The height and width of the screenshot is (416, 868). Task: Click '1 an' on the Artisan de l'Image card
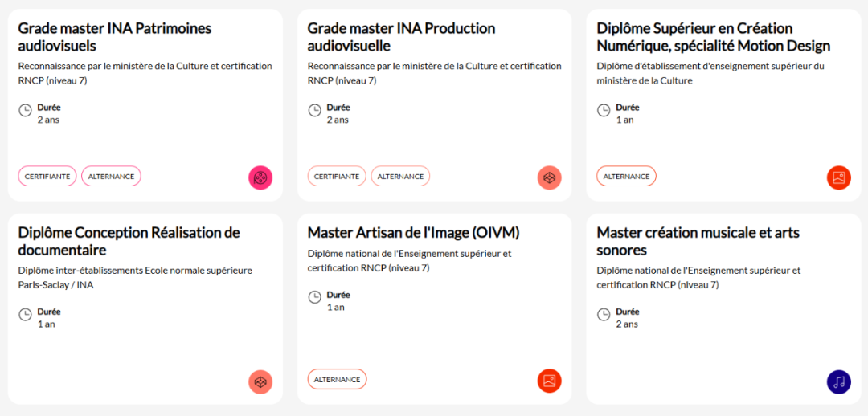(x=335, y=307)
